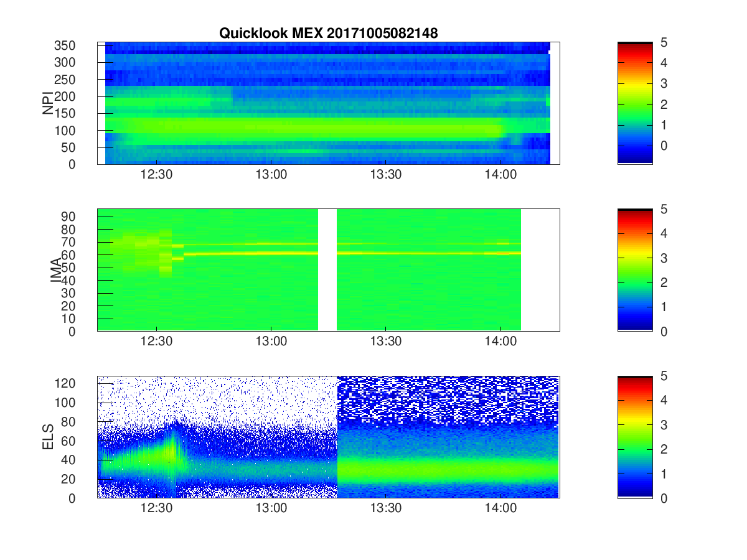Click the 0 label on the ELS colorbar
This screenshot has height=560, width=747.
(663, 498)
